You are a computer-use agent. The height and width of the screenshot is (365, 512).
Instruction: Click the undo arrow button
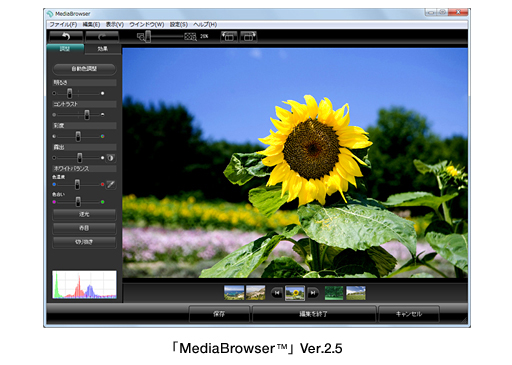coord(66,37)
